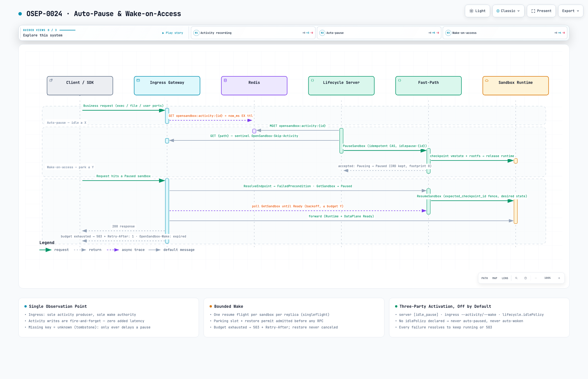
Task: Click the Fast-Path code icon
Action: click(x=400, y=80)
